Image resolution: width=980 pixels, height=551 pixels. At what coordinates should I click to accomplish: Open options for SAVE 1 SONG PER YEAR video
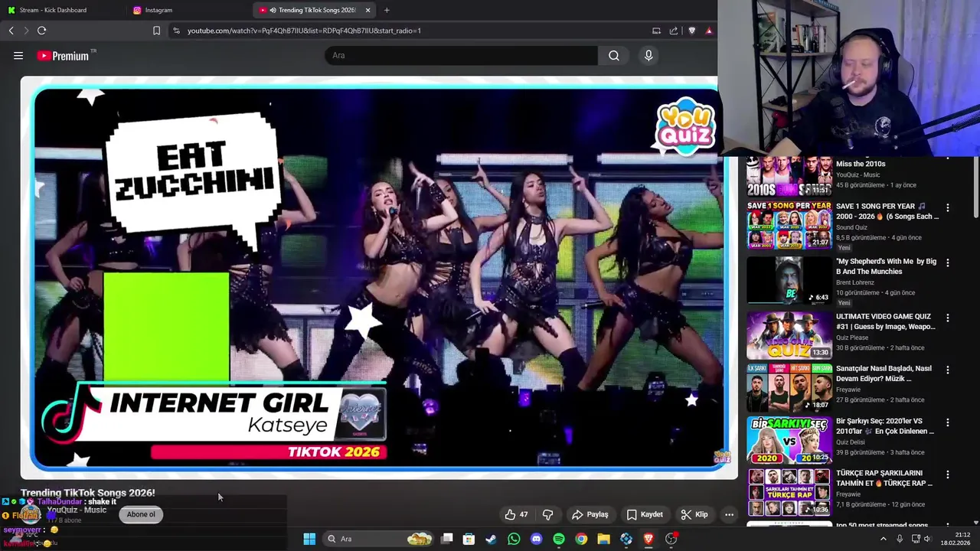[x=947, y=207]
